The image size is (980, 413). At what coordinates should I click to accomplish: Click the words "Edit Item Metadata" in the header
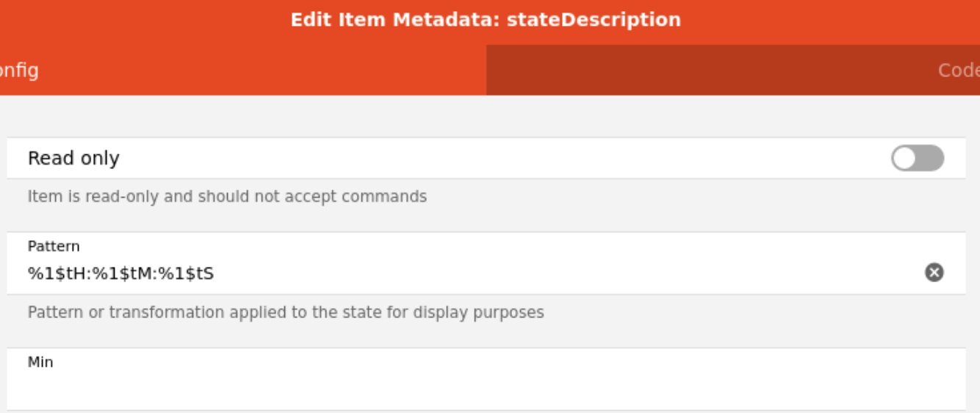[394, 20]
